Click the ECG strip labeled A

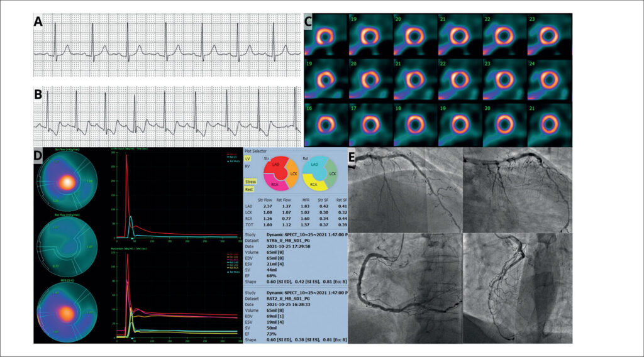tap(167, 45)
